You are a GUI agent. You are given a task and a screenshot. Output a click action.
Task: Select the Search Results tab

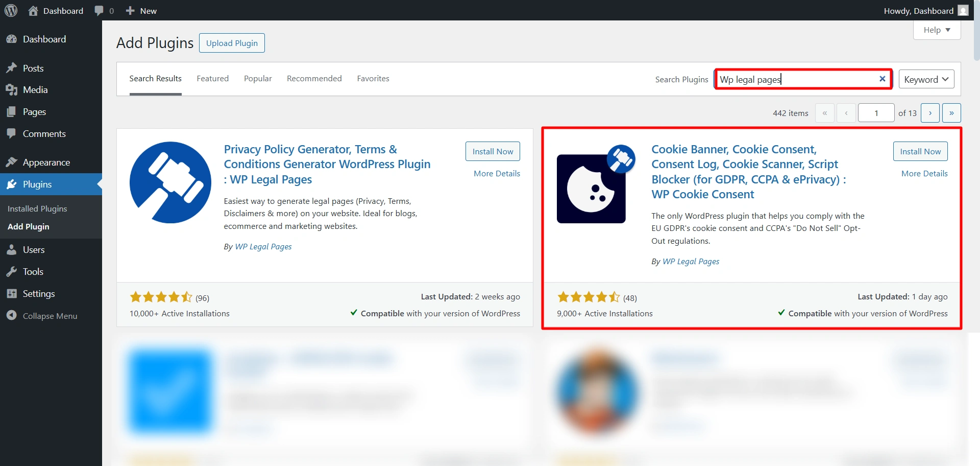[156, 78]
